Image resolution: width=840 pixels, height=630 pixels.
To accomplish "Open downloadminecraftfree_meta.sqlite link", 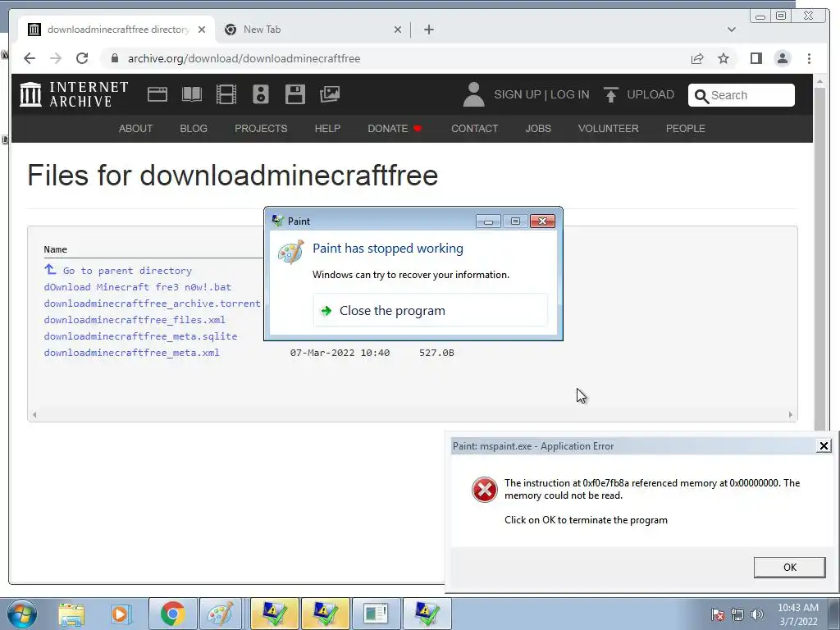I will pyautogui.click(x=140, y=336).
